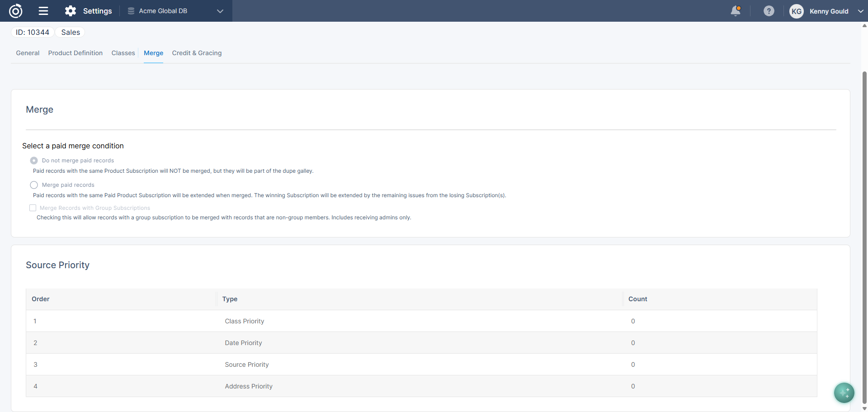Sort by the Order column header

tap(41, 299)
